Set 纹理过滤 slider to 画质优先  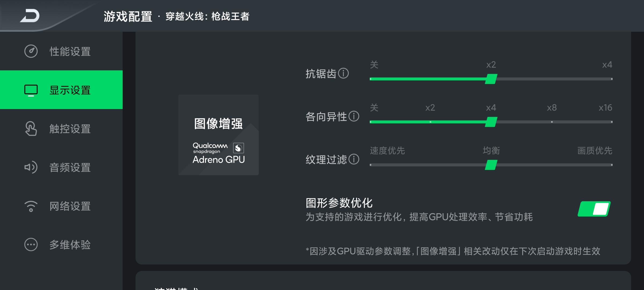(x=612, y=165)
